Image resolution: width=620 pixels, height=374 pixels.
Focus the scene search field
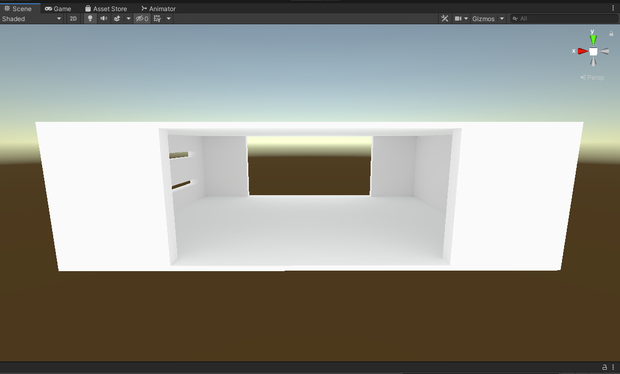pyautogui.click(x=563, y=19)
